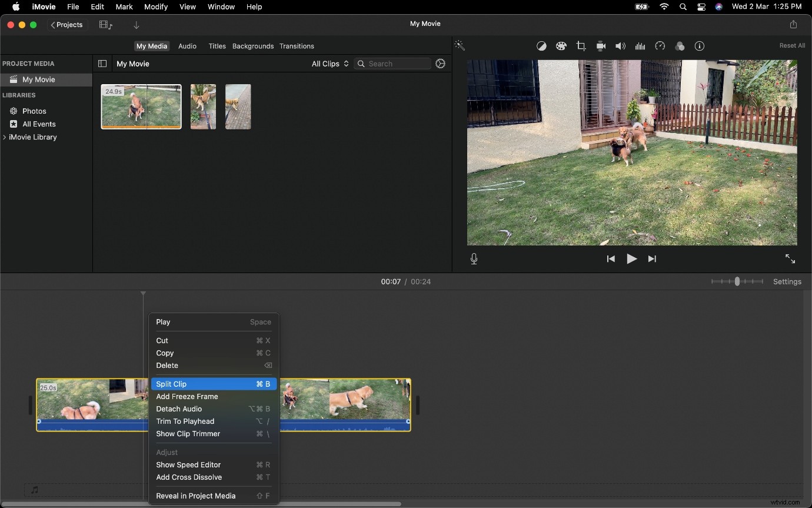
Task: Open the clip appearance settings popover
Action: [787, 281]
